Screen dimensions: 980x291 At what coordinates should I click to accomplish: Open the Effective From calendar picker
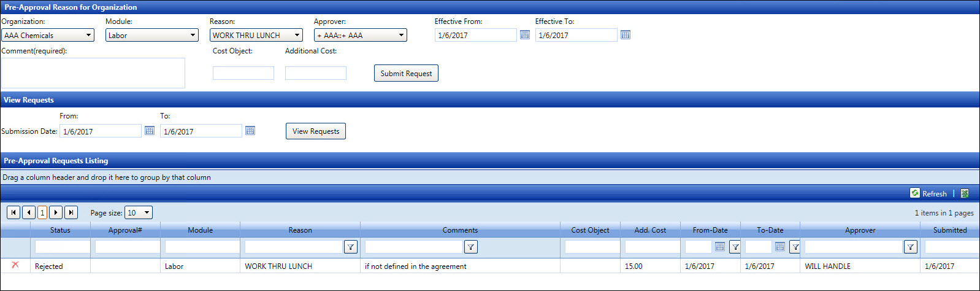[x=524, y=35]
